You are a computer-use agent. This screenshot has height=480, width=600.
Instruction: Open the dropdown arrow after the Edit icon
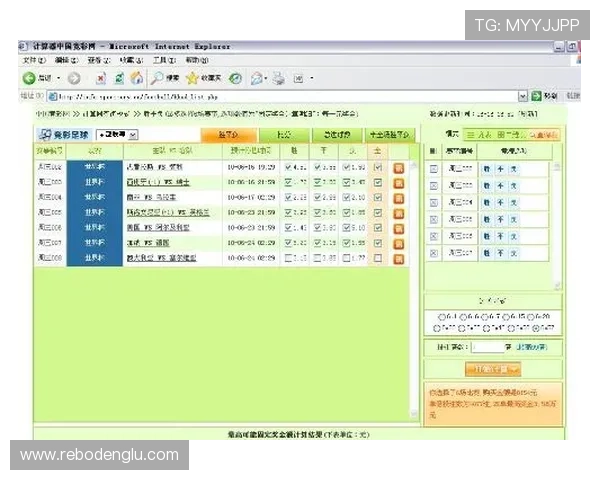point(312,78)
